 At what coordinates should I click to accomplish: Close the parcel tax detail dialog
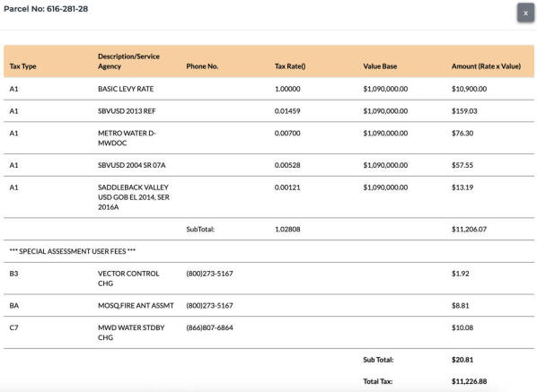[x=525, y=13]
